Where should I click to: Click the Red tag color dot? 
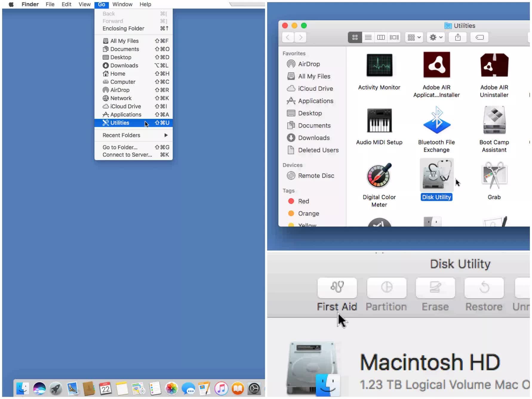pos(291,201)
